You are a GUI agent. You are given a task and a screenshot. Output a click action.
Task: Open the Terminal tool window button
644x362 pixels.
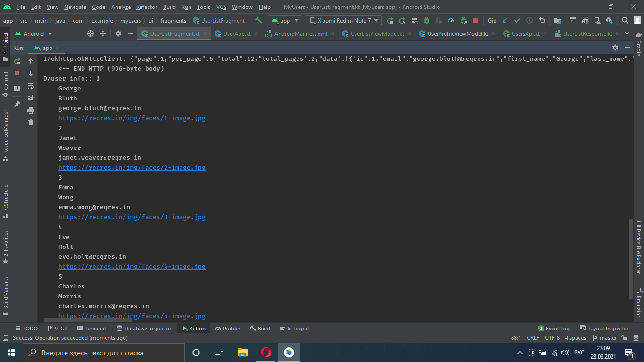point(91,329)
